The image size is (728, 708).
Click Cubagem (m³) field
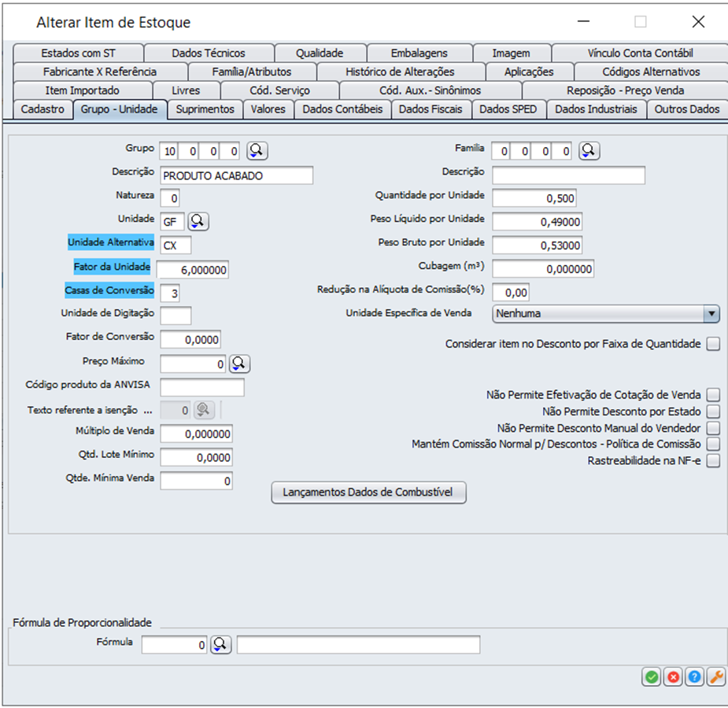tap(543, 269)
